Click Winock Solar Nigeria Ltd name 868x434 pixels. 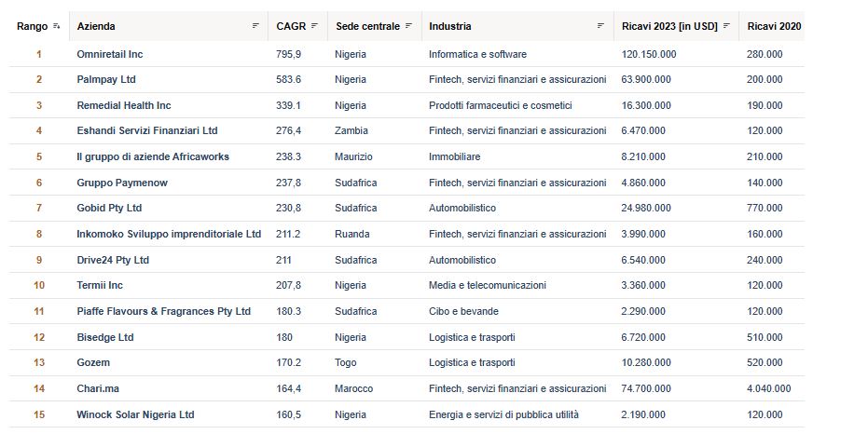pos(135,414)
